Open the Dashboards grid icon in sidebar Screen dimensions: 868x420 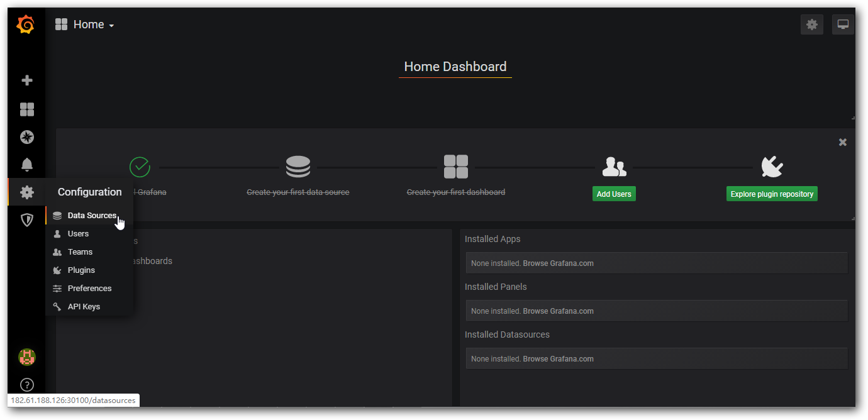click(x=26, y=109)
